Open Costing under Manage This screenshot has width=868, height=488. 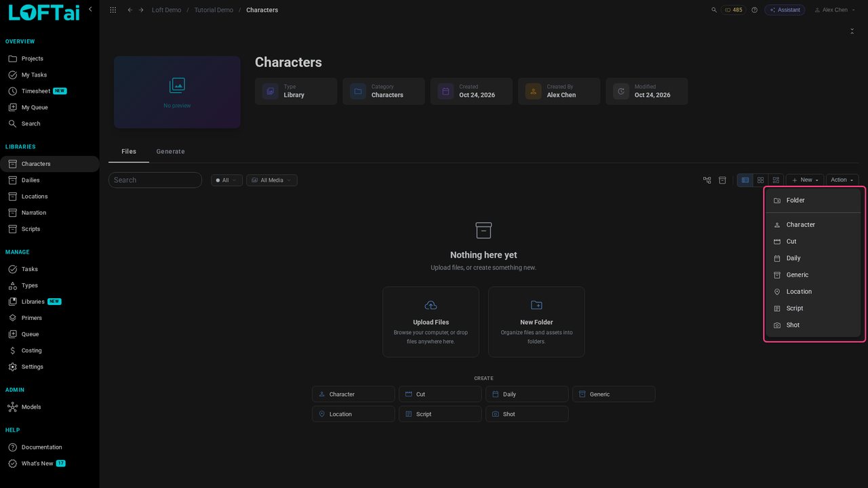[50, 350]
